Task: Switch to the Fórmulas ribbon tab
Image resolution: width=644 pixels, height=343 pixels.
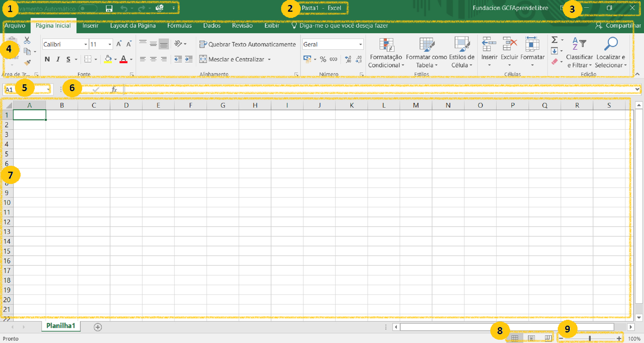Action: point(179,26)
